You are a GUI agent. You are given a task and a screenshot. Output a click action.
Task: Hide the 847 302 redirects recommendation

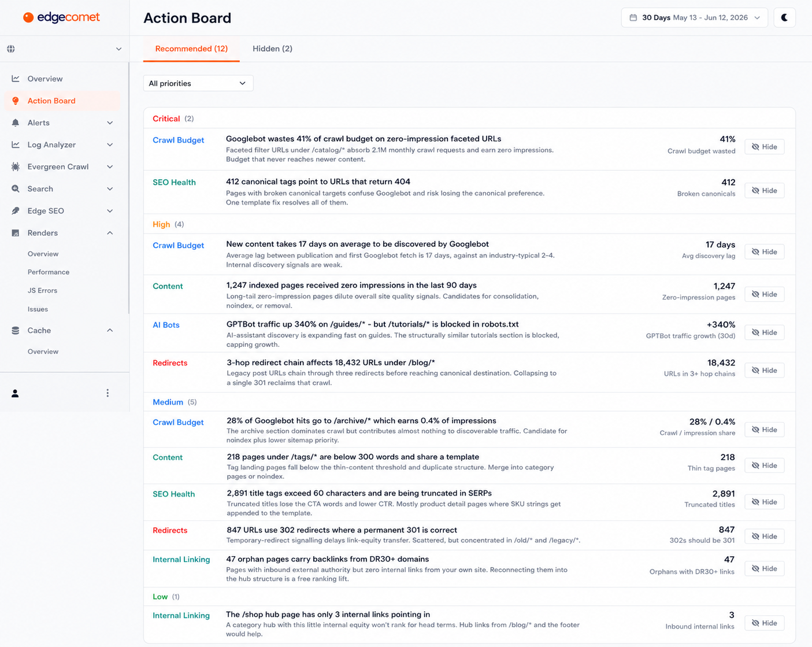(764, 537)
